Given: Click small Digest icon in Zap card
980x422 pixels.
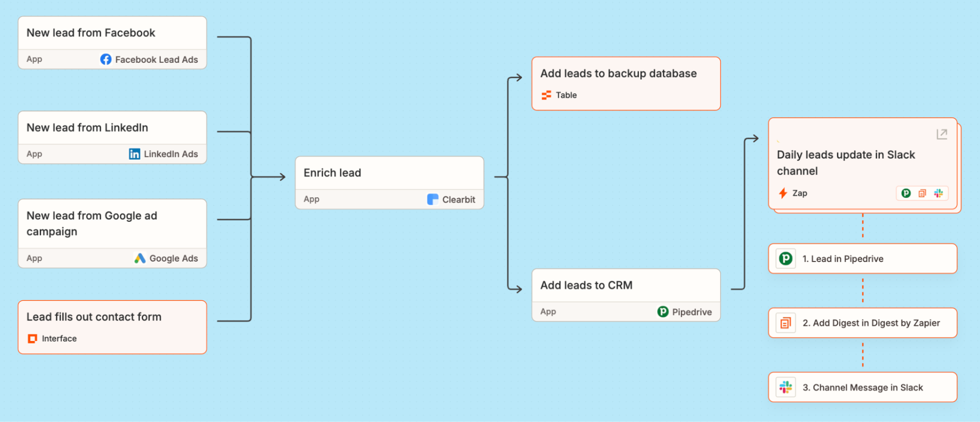Looking at the screenshot, I should point(922,193).
